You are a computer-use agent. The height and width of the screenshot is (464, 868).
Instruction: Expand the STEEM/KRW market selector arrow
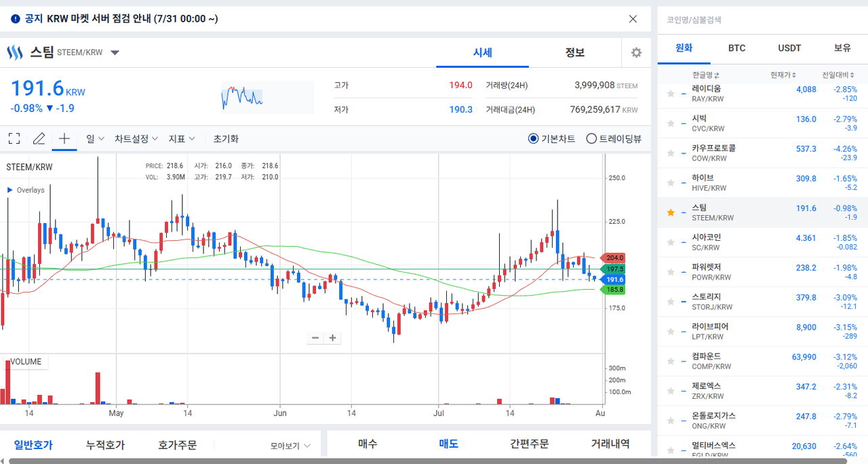[x=115, y=53]
